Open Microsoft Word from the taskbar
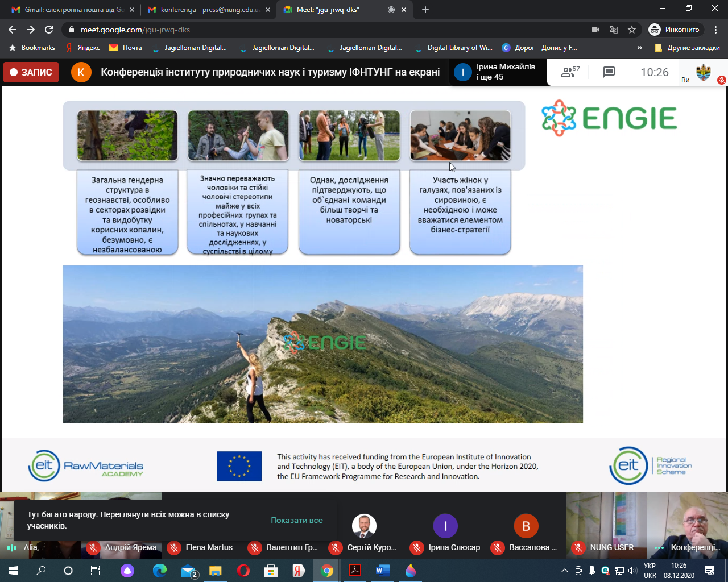 (x=383, y=571)
